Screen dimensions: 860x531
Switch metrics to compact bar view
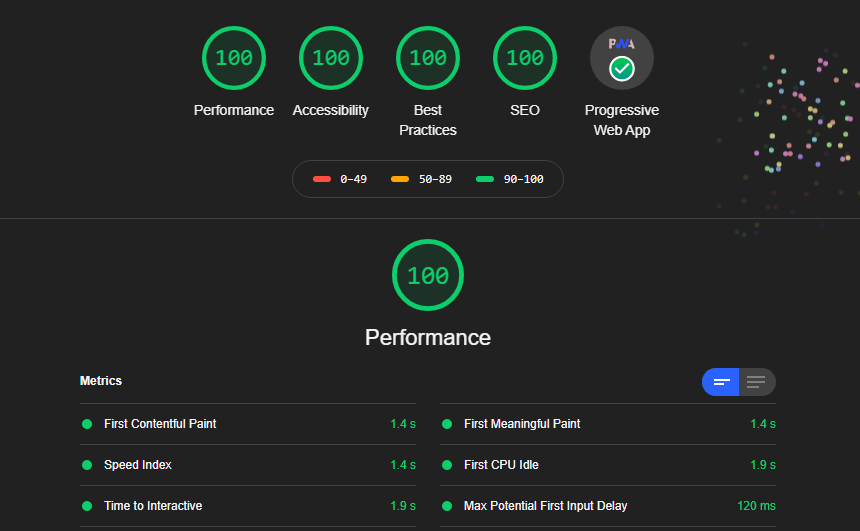(x=721, y=382)
